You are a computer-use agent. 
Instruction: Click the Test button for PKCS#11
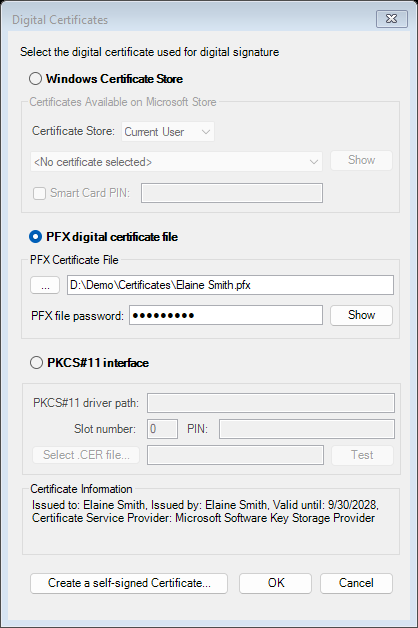click(362, 455)
